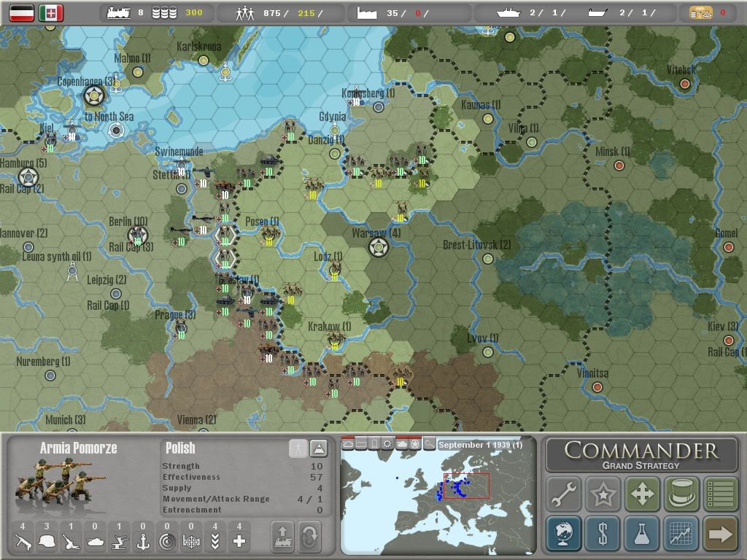Click the tank attack stat icon

point(95,541)
